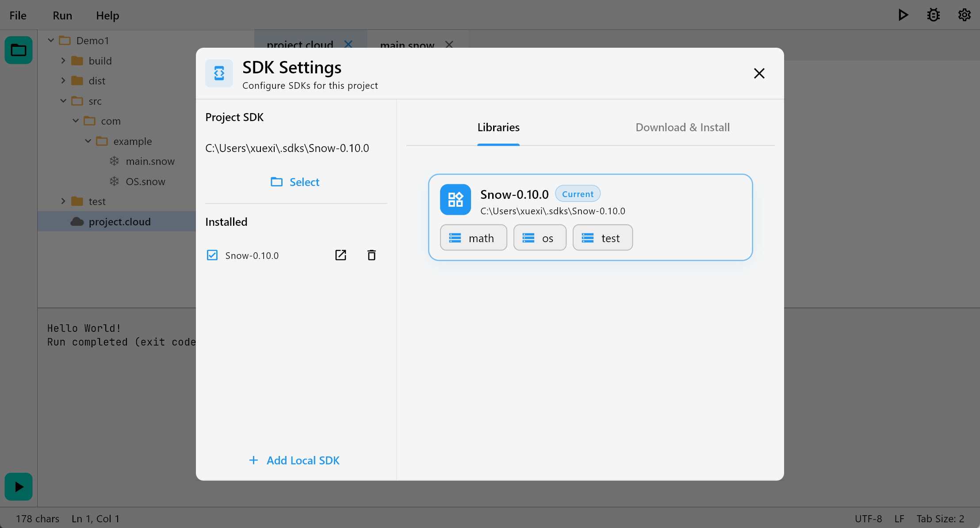Open the Run menu
The height and width of the screenshot is (528, 980).
pos(62,15)
